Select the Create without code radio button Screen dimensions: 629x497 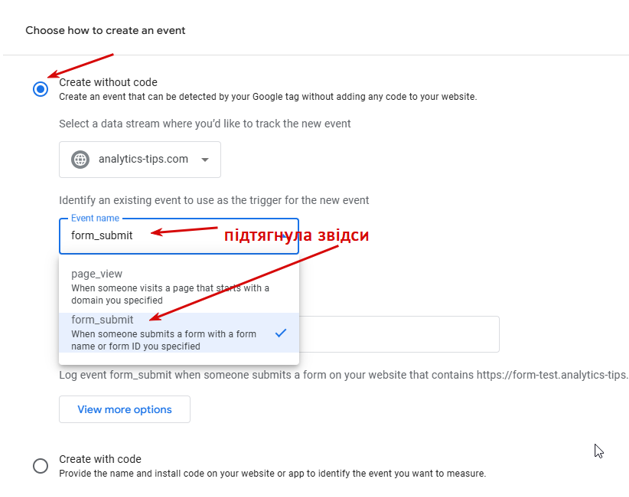click(x=40, y=89)
